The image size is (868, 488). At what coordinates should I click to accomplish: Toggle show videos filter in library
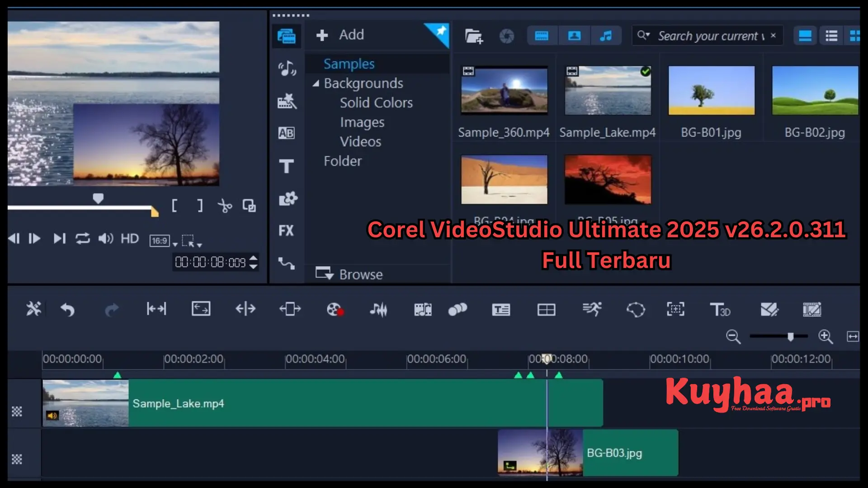coord(542,36)
